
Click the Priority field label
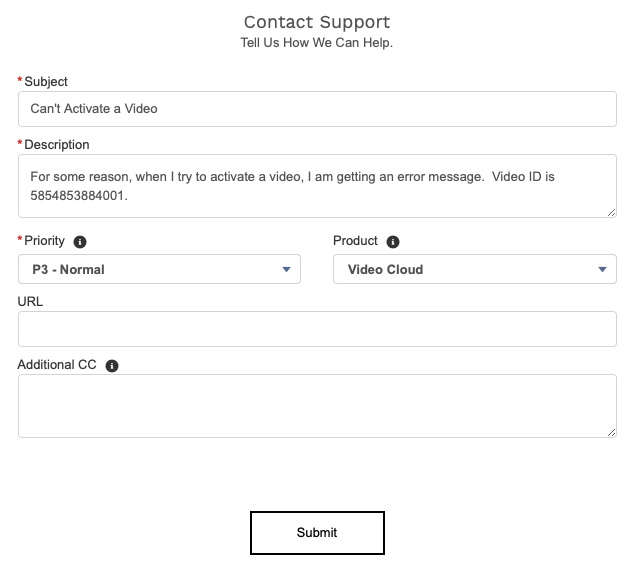coord(45,241)
